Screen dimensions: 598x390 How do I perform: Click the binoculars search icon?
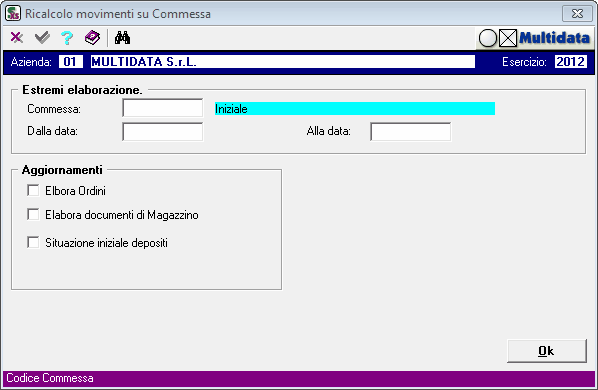click(122, 37)
